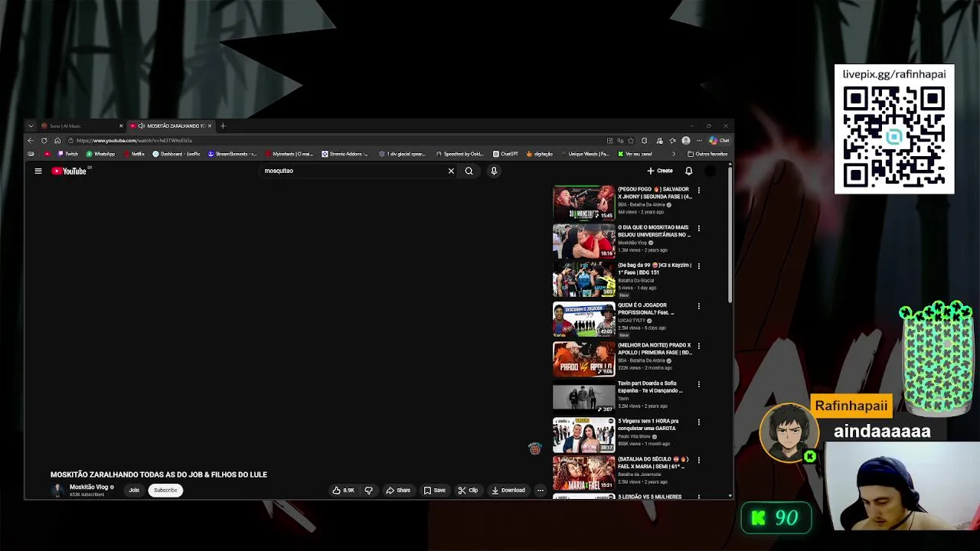
Task: Run search with the magnifier button
Action: [469, 171]
